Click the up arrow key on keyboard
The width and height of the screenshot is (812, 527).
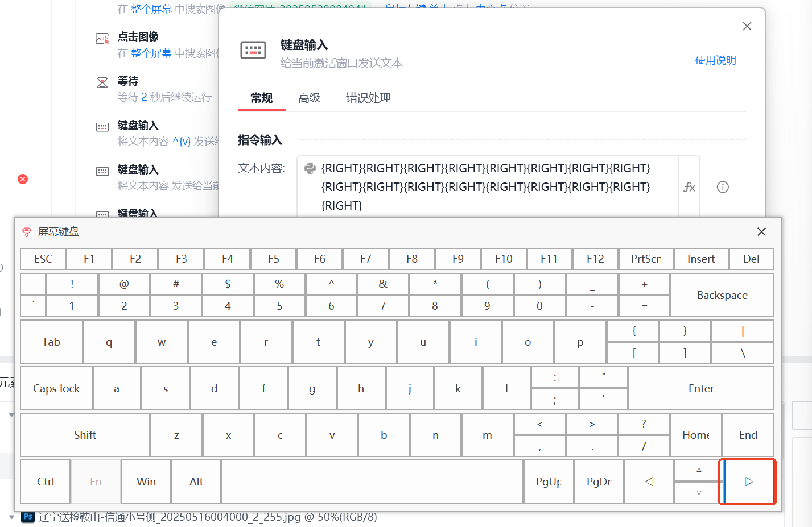click(699, 470)
